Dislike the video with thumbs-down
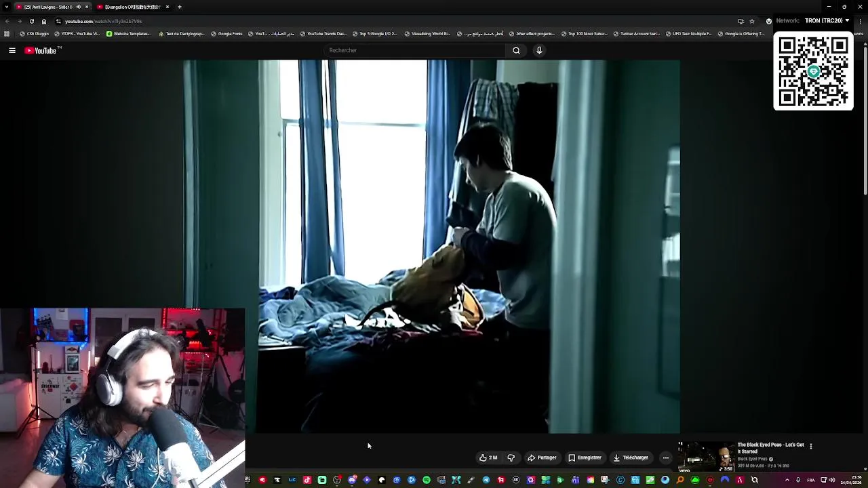The height and width of the screenshot is (488, 868). pyautogui.click(x=511, y=457)
